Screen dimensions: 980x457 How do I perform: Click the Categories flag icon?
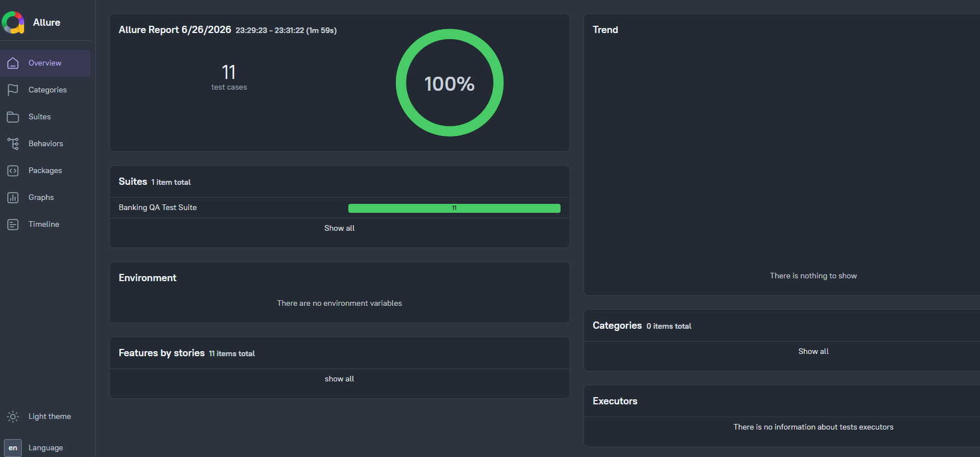(13, 90)
